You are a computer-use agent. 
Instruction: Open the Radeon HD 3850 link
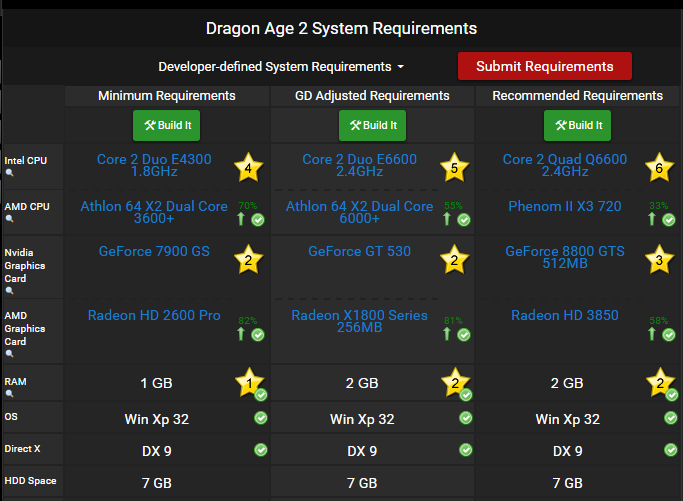point(565,315)
